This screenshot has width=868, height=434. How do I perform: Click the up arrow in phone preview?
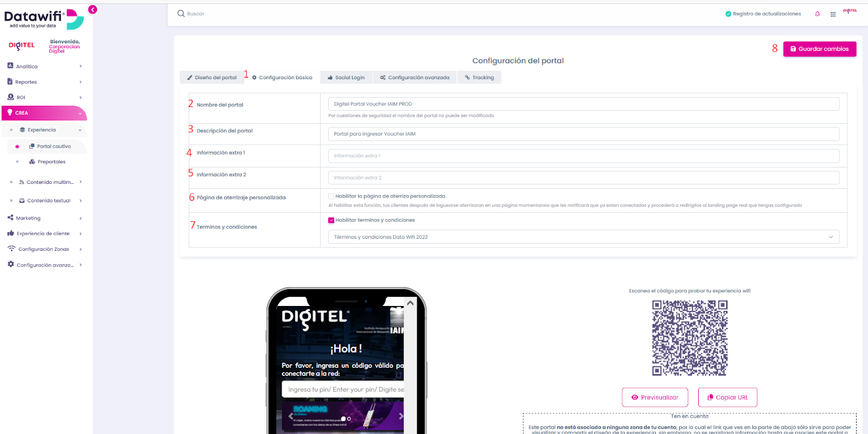pyautogui.click(x=410, y=303)
